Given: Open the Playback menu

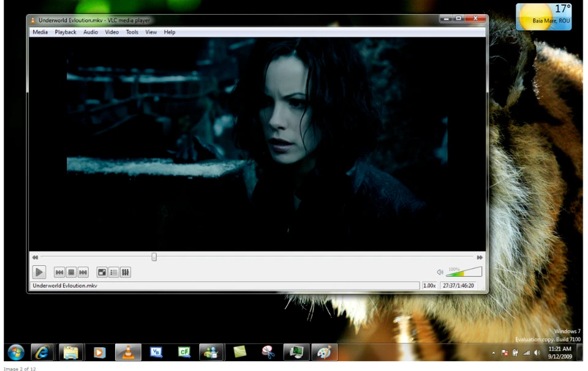Looking at the screenshot, I should [65, 32].
